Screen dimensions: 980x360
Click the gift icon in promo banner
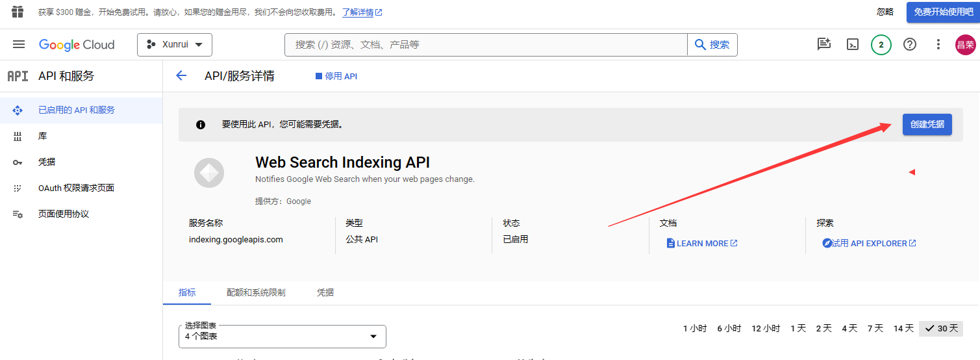pyautogui.click(x=18, y=12)
